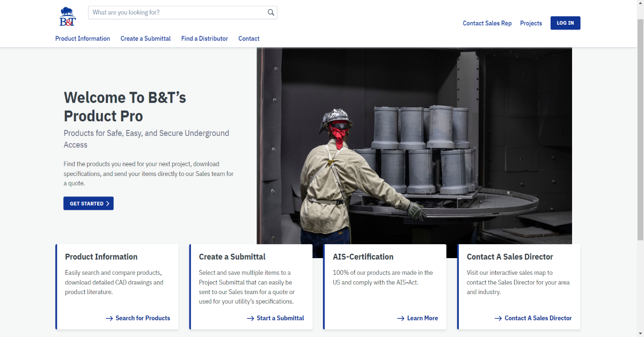This screenshot has width=644, height=337.
Task: Open the Product Information menu
Action: pos(83,39)
